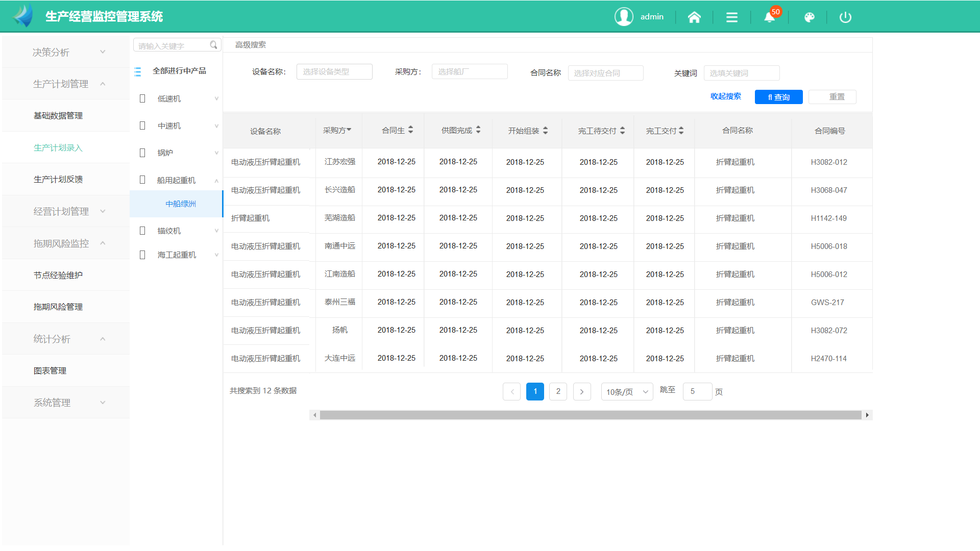
Task: Click the 收起搜索 link
Action: coord(725,96)
